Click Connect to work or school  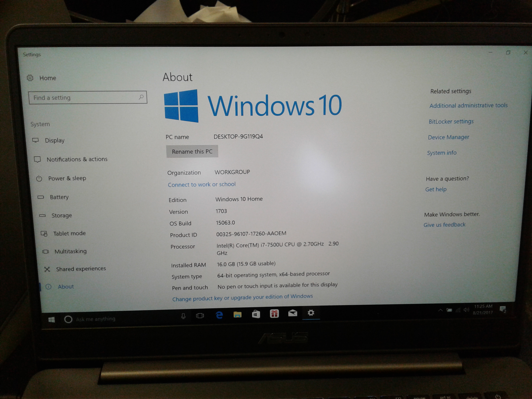click(202, 184)
